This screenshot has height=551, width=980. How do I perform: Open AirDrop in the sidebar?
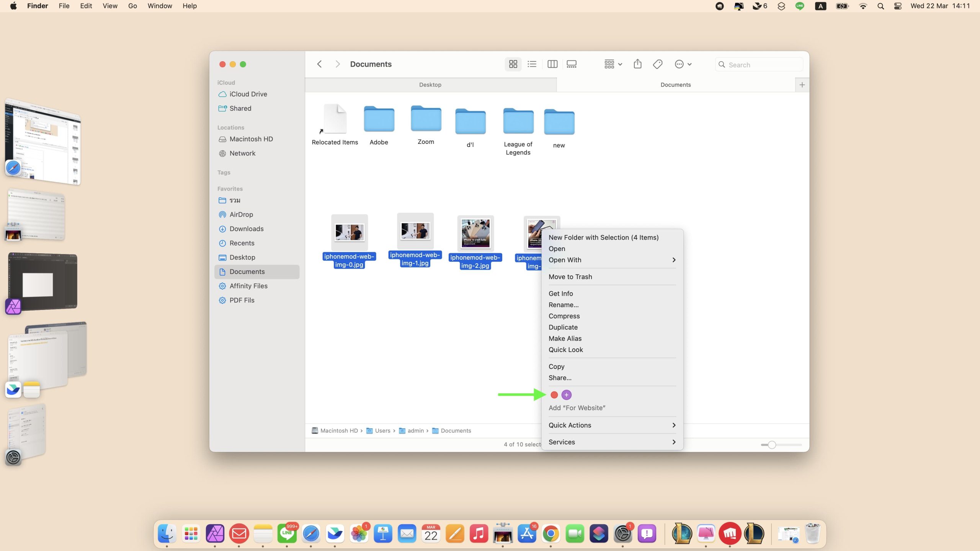(241, 215)
